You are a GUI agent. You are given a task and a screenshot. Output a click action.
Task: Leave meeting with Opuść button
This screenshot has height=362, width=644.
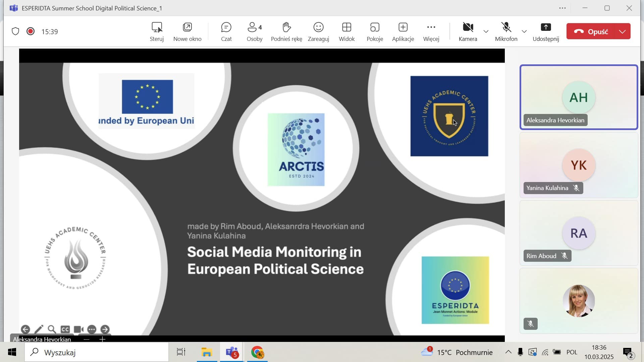[x=591, y=32]
